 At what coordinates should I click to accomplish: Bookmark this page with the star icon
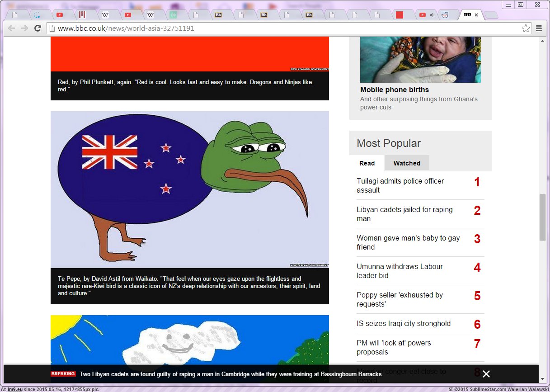pos(526,28)
